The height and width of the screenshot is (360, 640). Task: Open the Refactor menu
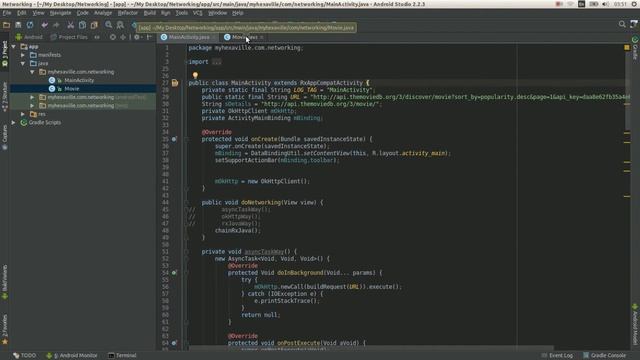(128, 13)
